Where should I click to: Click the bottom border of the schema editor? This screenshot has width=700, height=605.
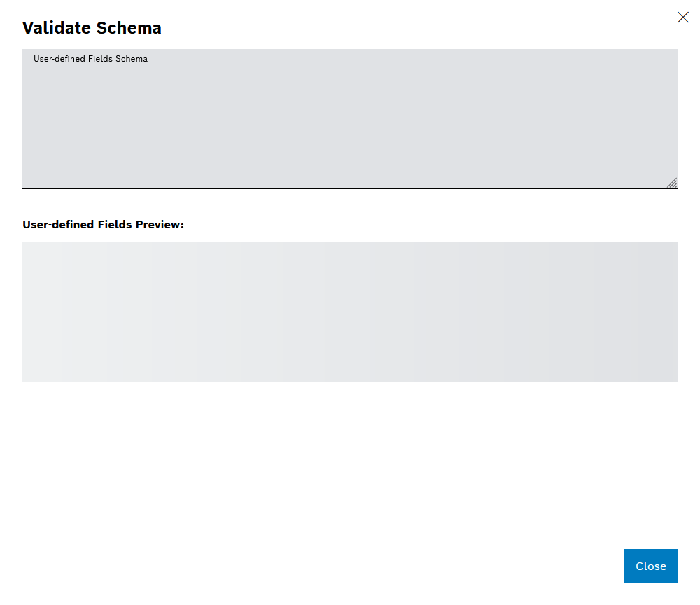(350, 188)
